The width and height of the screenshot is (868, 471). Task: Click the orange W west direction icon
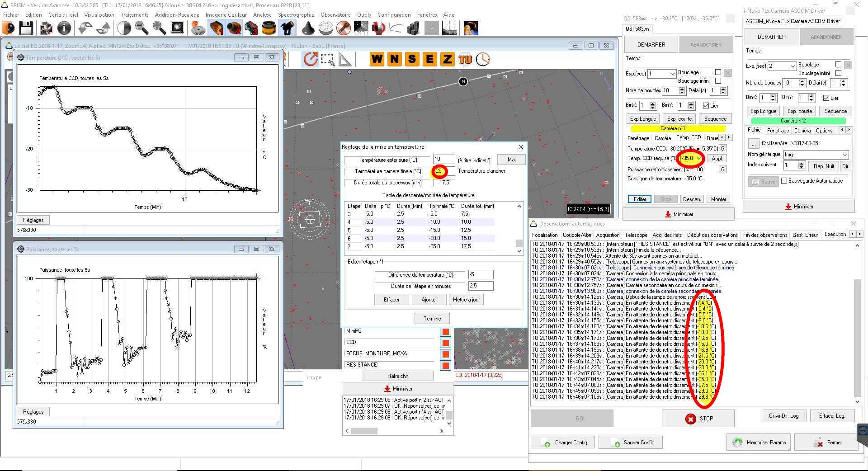[377, 59]
